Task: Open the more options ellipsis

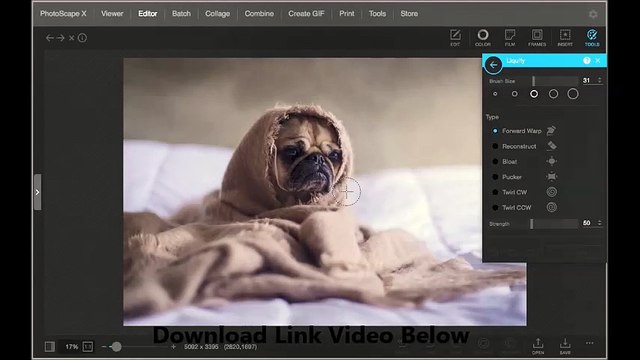Action: point(590,343)
